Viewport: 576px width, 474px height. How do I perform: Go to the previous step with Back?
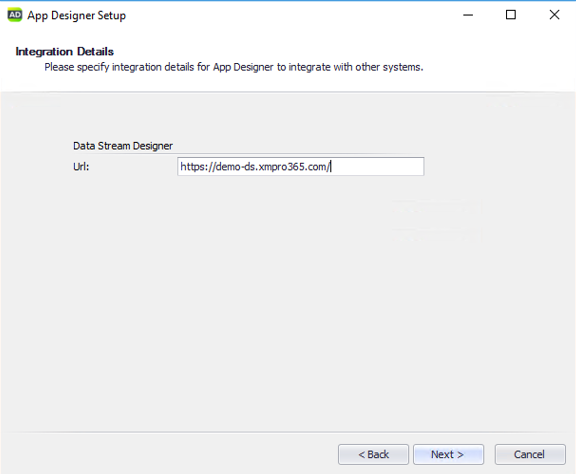pos(373,455)
